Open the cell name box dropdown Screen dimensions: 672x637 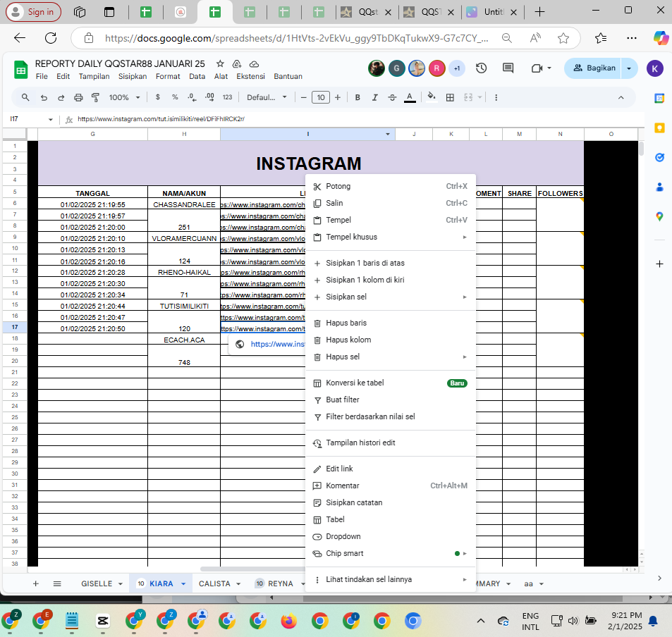51,120
